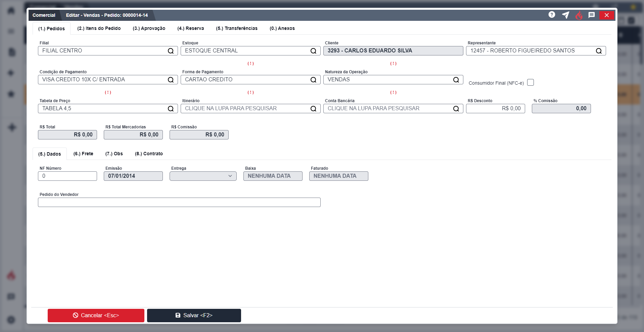
Task: Click the document icon in sidebar
Action: (x=12, y=52)
